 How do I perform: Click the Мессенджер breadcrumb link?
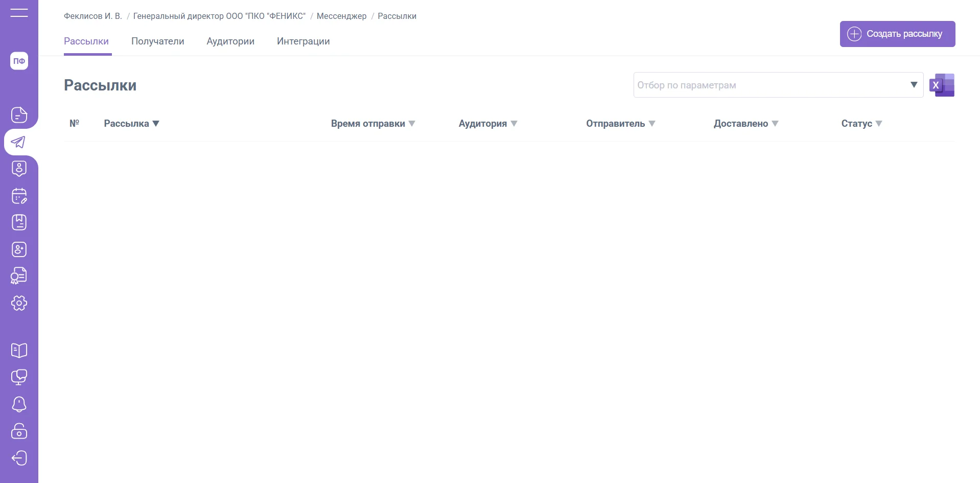click(x=341, y=16)
